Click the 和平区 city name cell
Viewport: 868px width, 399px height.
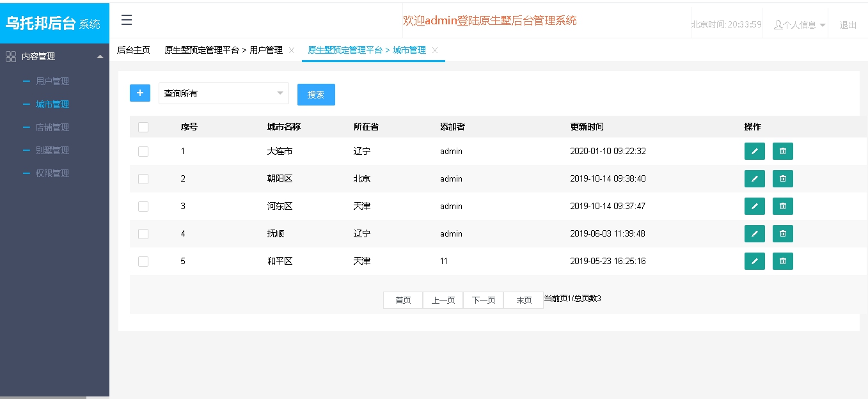click(280, 262)
